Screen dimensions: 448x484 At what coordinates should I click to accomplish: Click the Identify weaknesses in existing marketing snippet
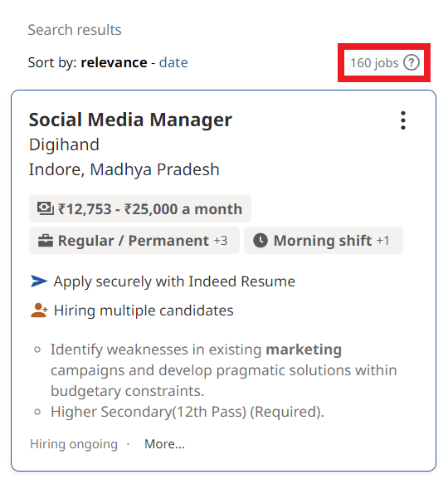pos(224,370)
